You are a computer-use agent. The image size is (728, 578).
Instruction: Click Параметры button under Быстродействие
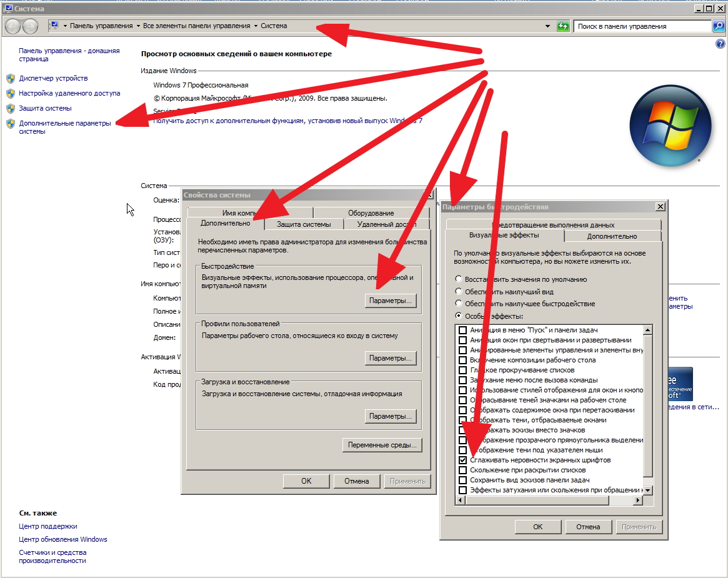391,301
